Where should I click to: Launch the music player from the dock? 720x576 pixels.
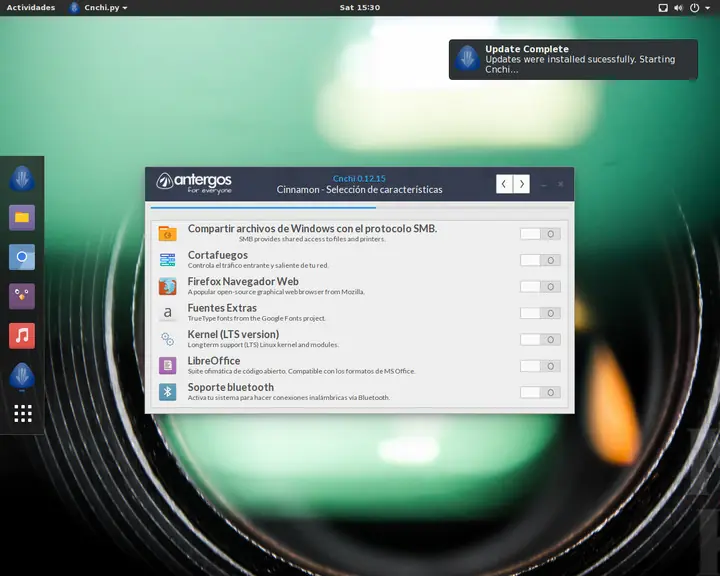pyautogui.click(x=22, y=336)
